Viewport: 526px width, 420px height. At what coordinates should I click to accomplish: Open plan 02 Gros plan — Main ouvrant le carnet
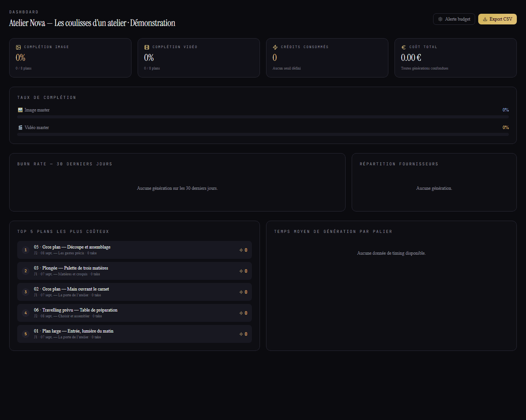point(135,292)
